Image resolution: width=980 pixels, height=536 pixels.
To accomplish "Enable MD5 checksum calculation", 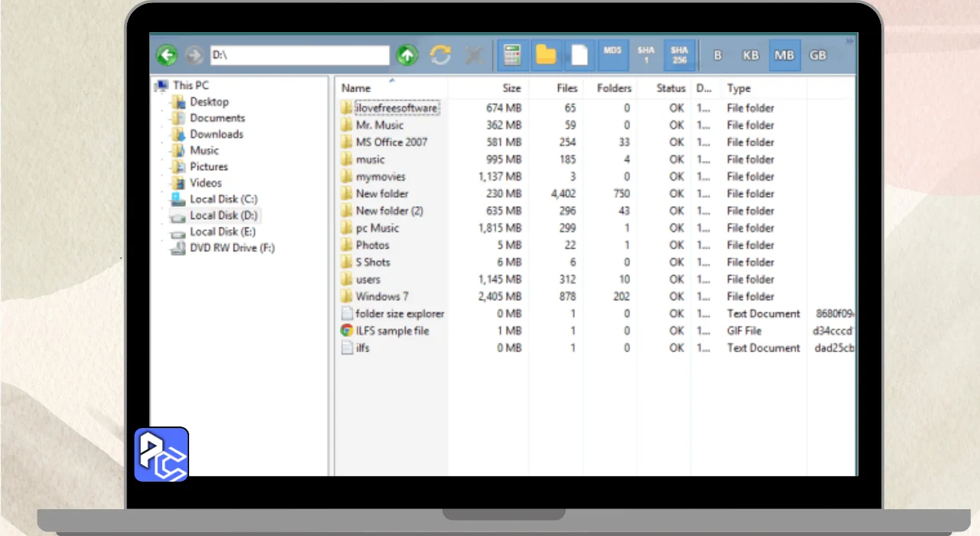I will coord(612,55).
